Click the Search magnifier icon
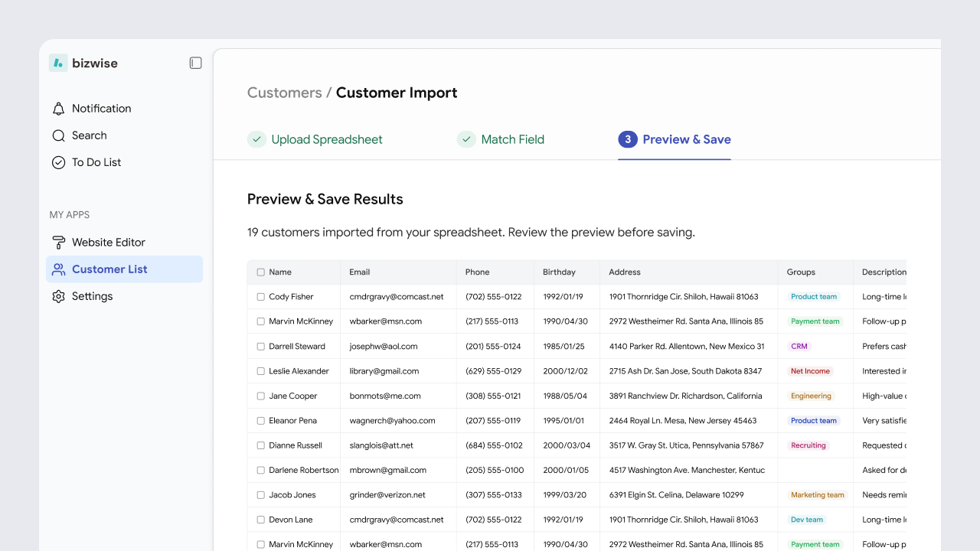The height and width of the screenshot is (551, 980). [x=58, y=135]
